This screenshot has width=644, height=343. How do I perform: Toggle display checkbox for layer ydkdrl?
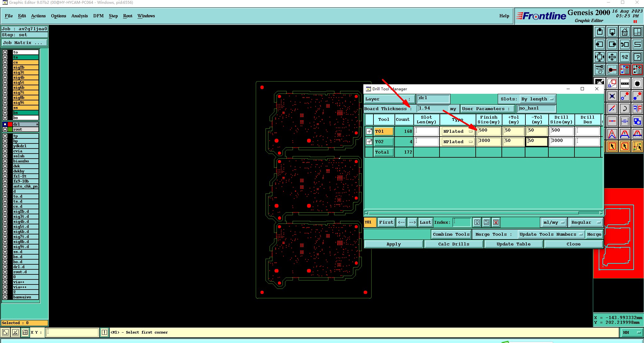(5, 146)
